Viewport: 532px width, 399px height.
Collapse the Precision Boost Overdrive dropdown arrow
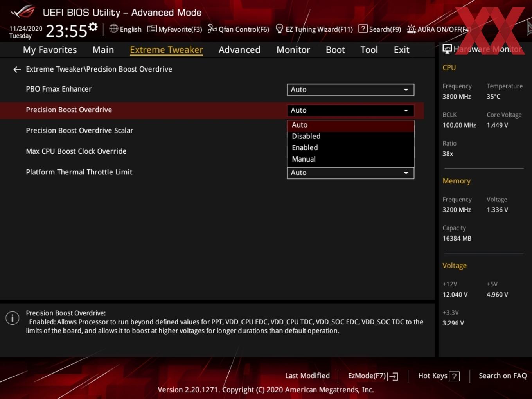click(406, 111)
